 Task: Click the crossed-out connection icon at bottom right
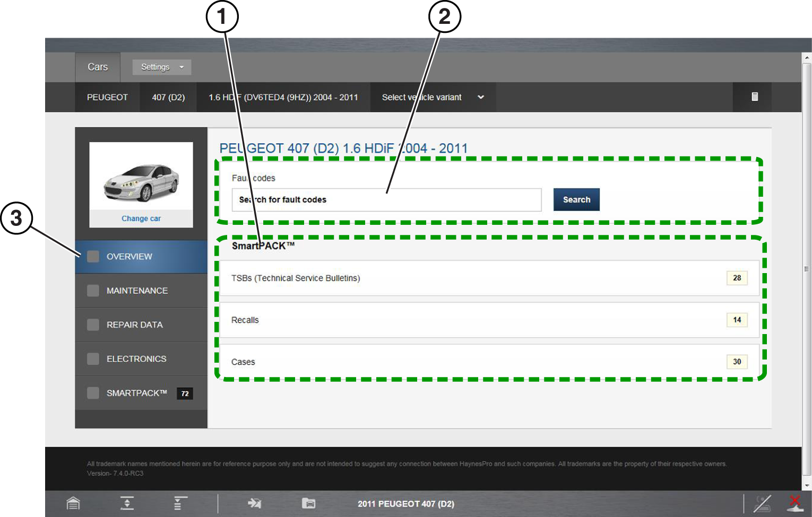point(763,503)
